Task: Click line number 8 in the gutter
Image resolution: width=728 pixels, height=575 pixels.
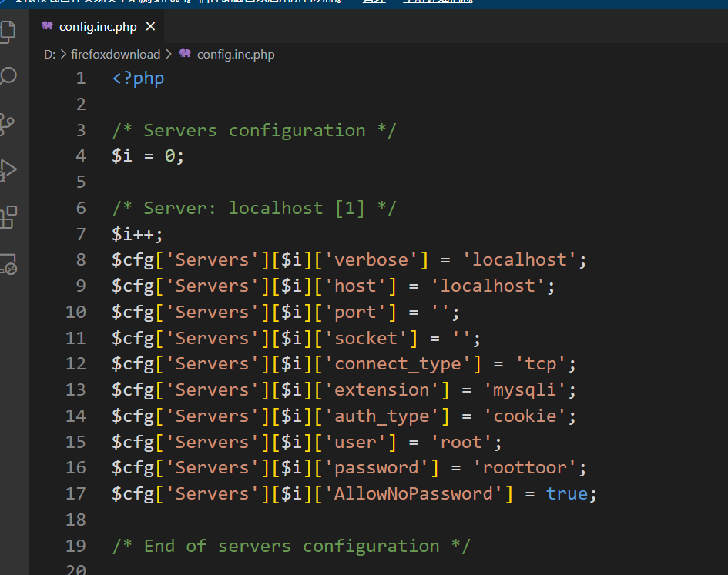Action: 81,260
